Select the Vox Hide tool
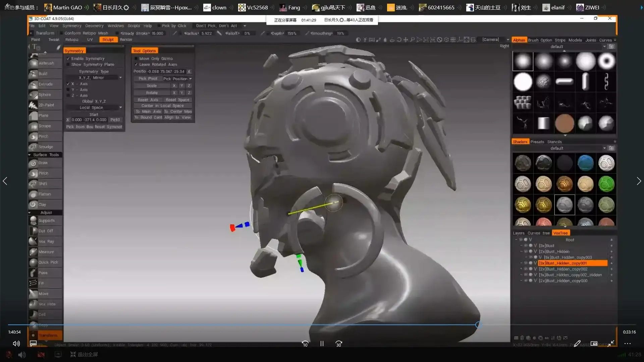This screenshot has width=644, height=362. tap(47, 304)
